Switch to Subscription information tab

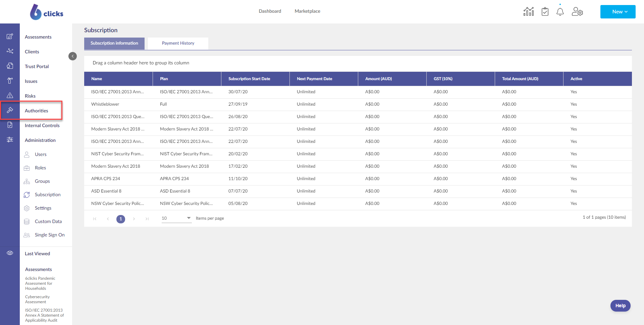tap(114, 43)
